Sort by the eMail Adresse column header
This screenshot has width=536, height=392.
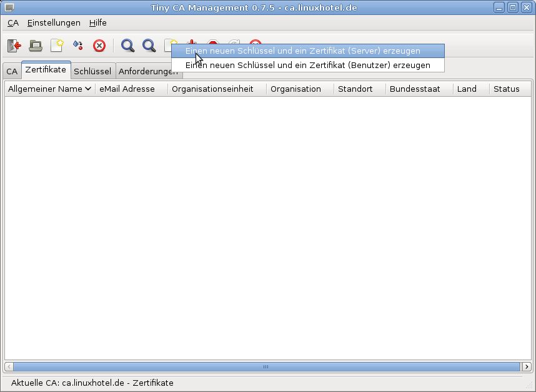tap(127, 89)
